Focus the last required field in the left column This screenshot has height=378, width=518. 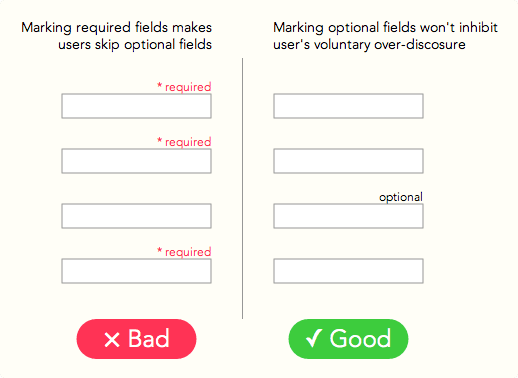136,271
